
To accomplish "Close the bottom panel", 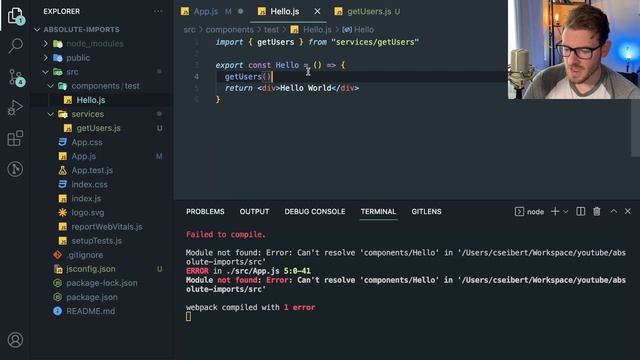I will [628, 211].
